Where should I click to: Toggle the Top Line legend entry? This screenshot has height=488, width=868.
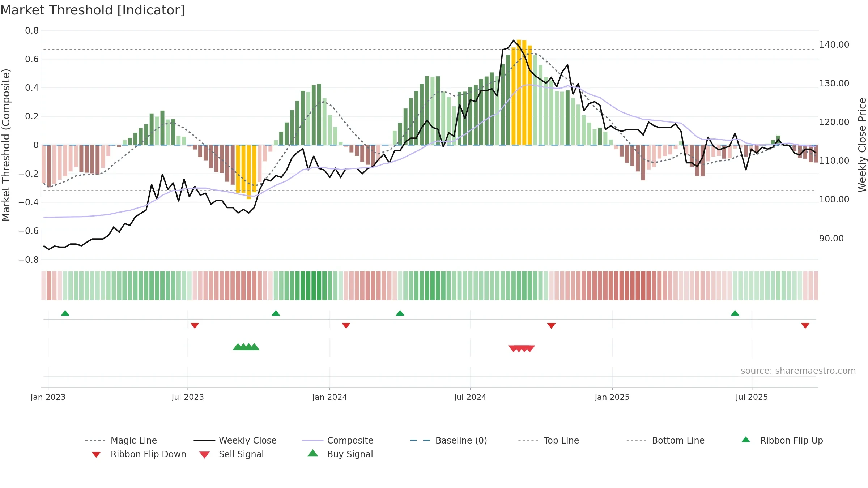[x=549, y=440]
